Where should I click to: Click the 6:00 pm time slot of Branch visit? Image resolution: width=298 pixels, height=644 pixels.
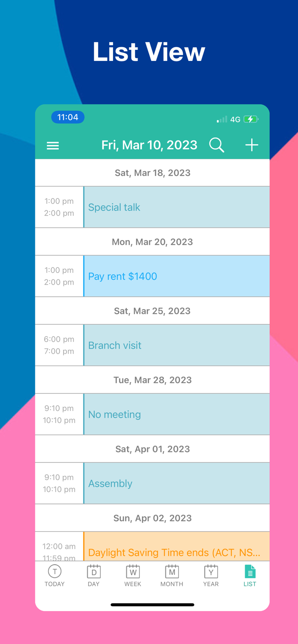tap(59, 339)
